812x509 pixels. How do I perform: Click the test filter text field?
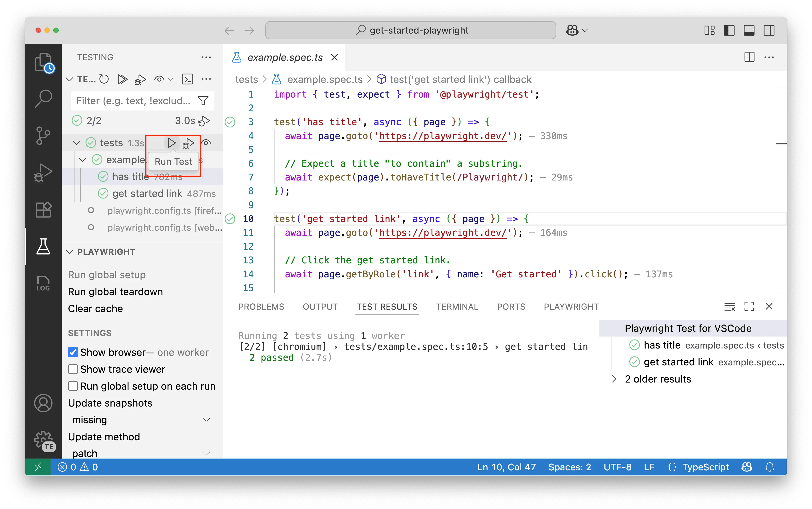point(133,101)
